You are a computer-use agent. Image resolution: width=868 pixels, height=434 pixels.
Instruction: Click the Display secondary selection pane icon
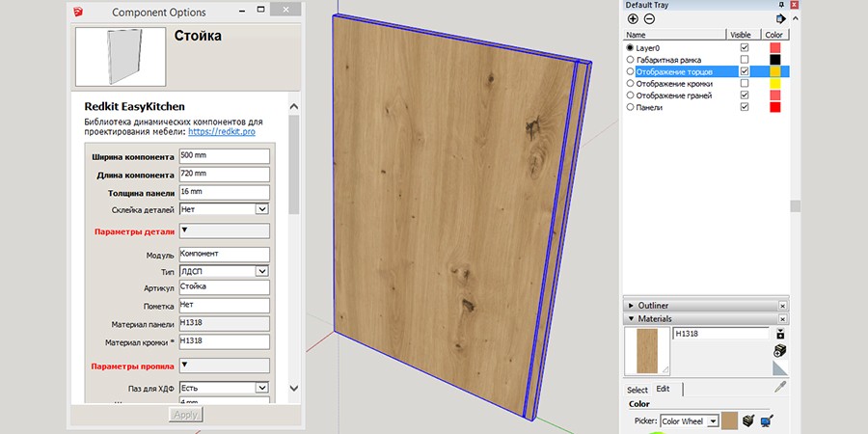780,334
